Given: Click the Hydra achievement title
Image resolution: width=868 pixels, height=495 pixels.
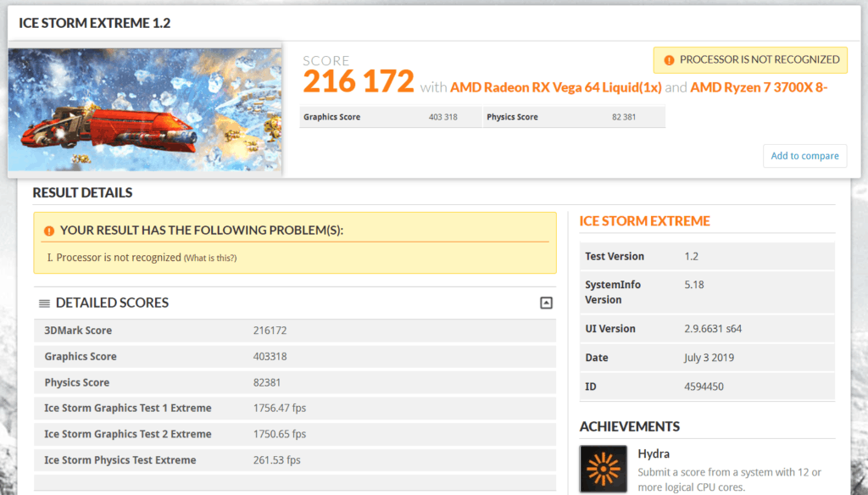Looking at the screenshot, I should (x=654, y=453).
